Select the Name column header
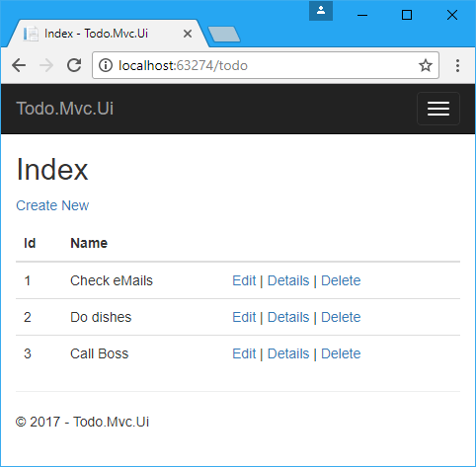 coord(89,243)
